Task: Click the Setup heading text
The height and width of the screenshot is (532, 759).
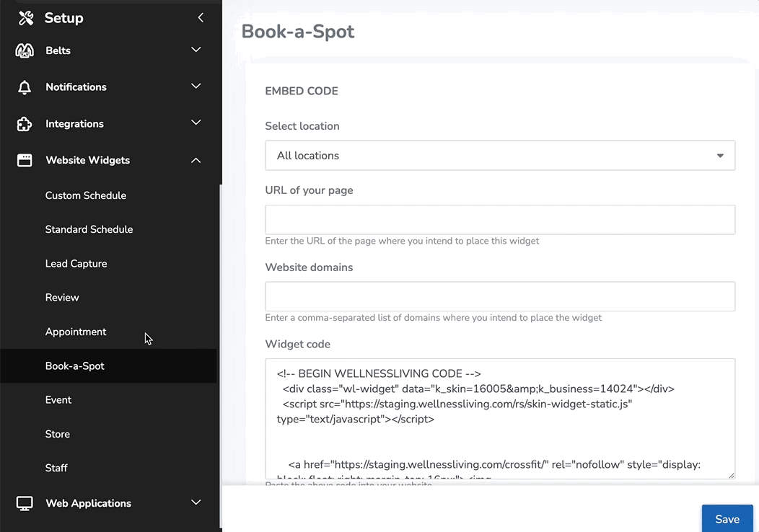Action: [64, 18]
